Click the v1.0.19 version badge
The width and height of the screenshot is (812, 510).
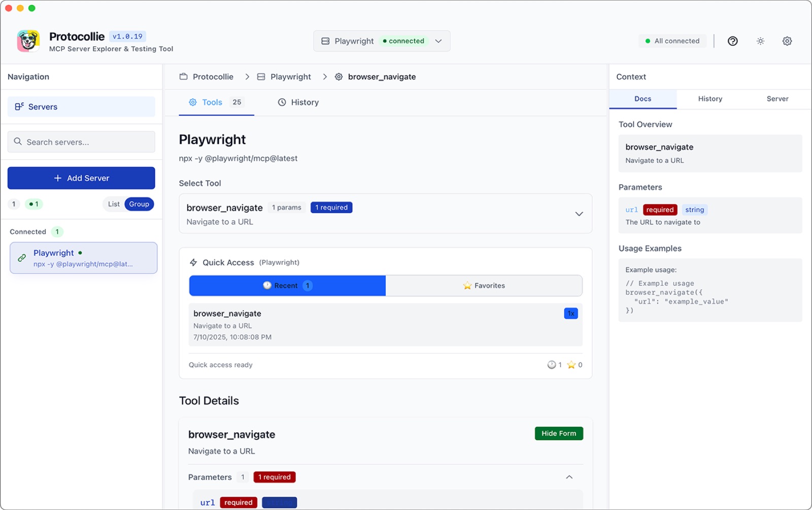(127, 37)
